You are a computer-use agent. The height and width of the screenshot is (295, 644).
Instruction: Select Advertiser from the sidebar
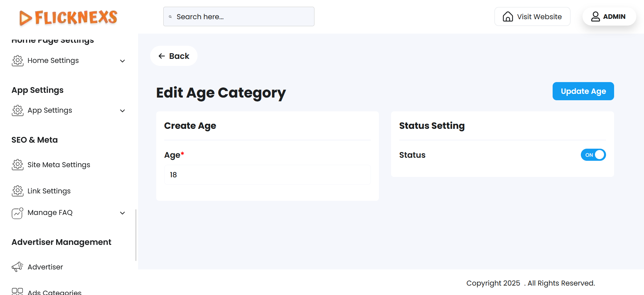(x=45, y=267)
